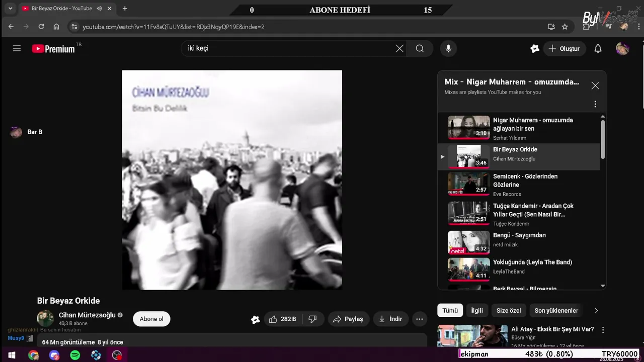Open Windows Start menu

12,355
